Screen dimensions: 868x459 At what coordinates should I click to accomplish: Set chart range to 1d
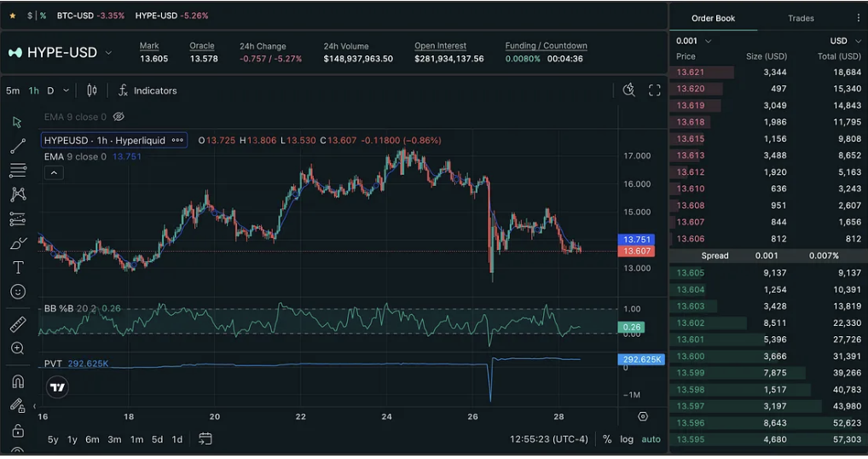point(177,439)
